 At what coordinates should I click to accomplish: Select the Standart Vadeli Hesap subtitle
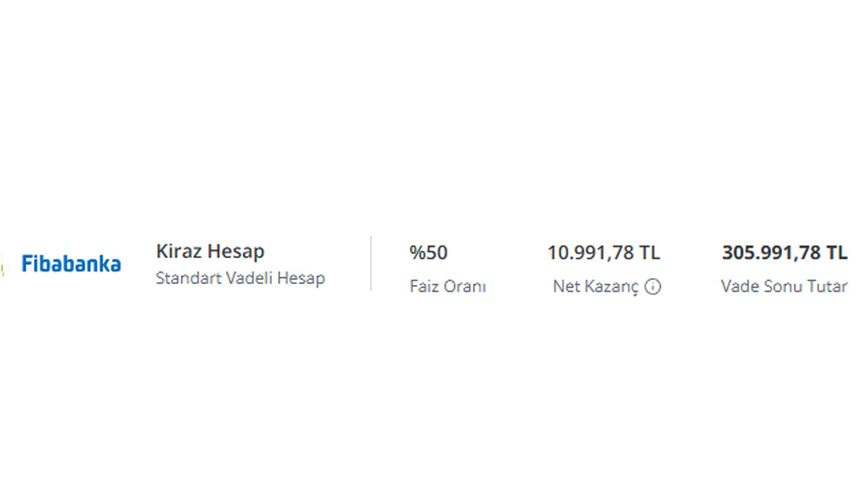coord(240,278)
